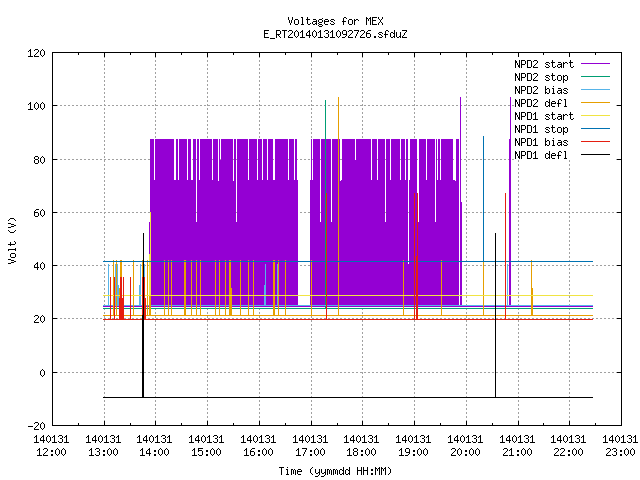The width and height of the screenshot is (640, 480).
Task: Click the 'NPD1 start' legend label
Action: 544,116
